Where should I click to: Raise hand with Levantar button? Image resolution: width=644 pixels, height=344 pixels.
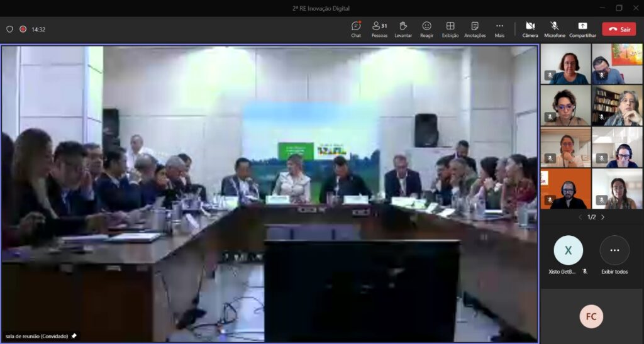pyautogui.click(x=403, y=29)
